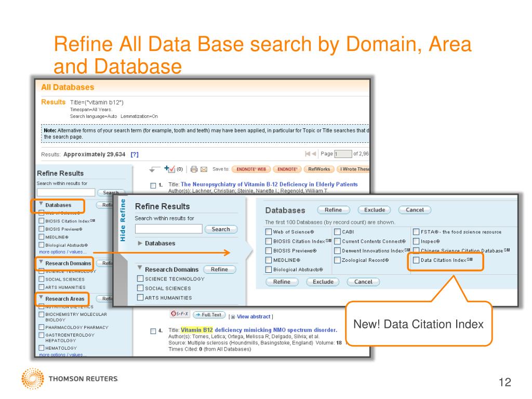Click Exclude button atop Databases popup
The width and height of the screenshot is (532, 399).
[375, 210]
